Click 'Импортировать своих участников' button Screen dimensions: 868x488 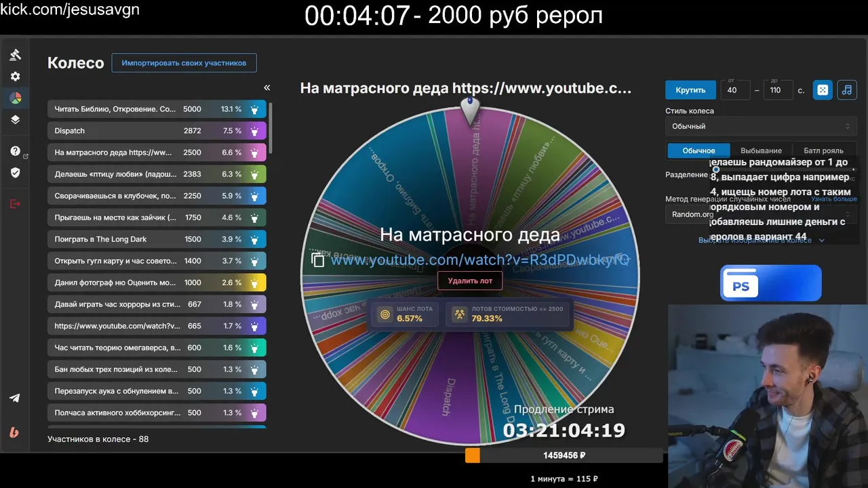(x=184, y=63)
